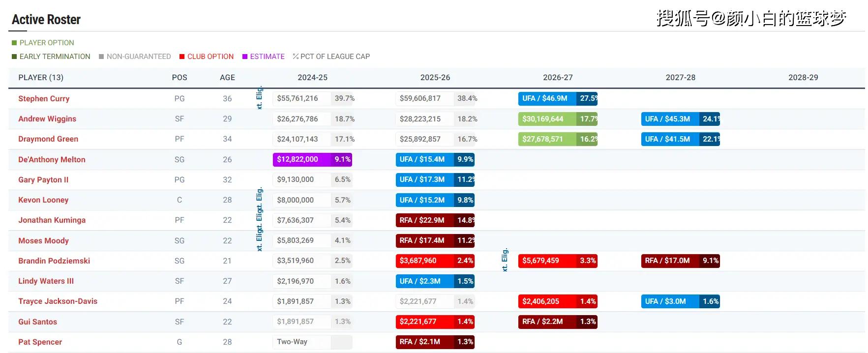
Task: Click Waters' UFA / $2.3M badge
Action: (x=435, y=281)
